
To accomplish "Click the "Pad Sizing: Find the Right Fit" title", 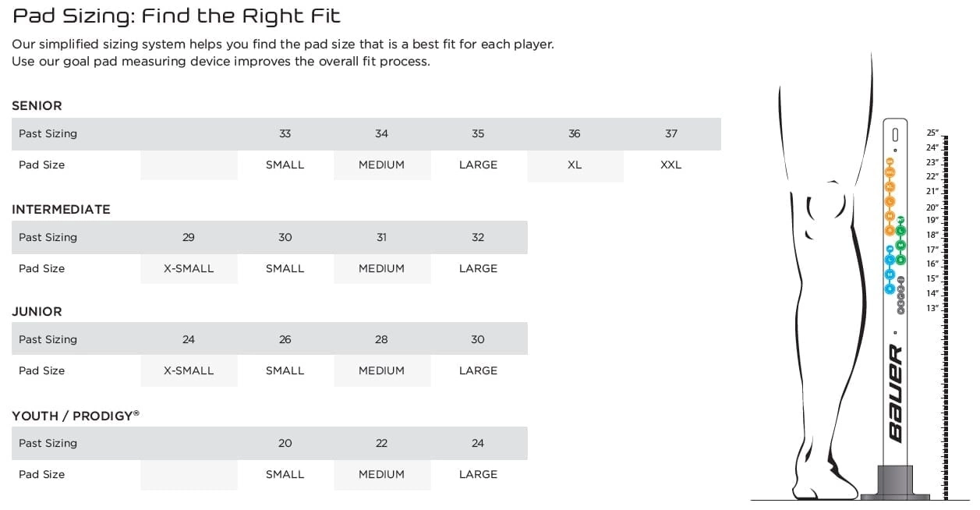I will (x=176, y=16).
